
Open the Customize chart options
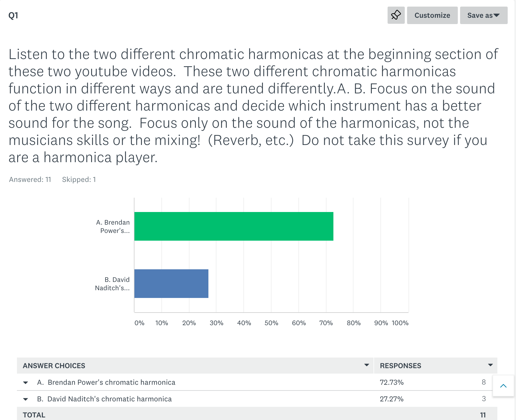432,15
